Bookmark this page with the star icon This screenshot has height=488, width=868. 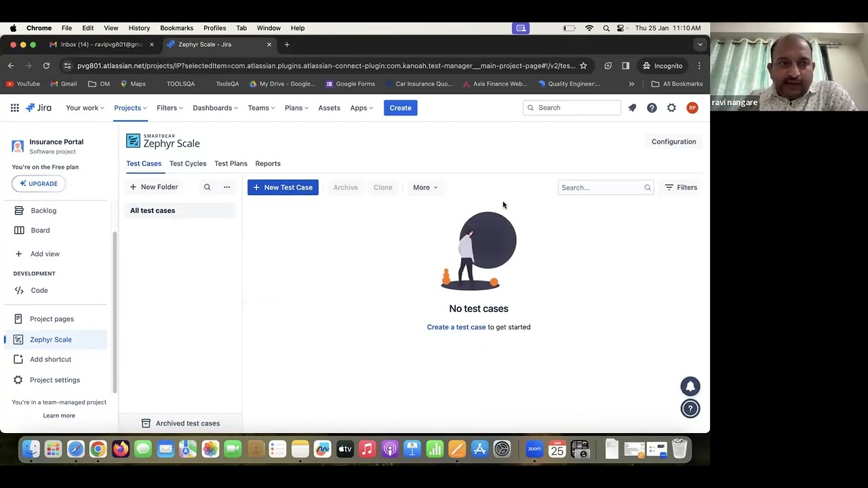pos(583,66)
